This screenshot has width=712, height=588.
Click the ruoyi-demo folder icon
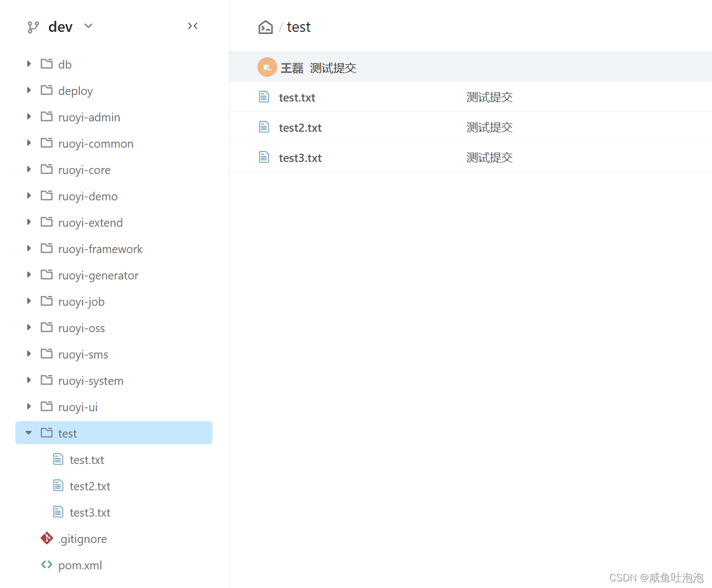[x=47, y=195]
